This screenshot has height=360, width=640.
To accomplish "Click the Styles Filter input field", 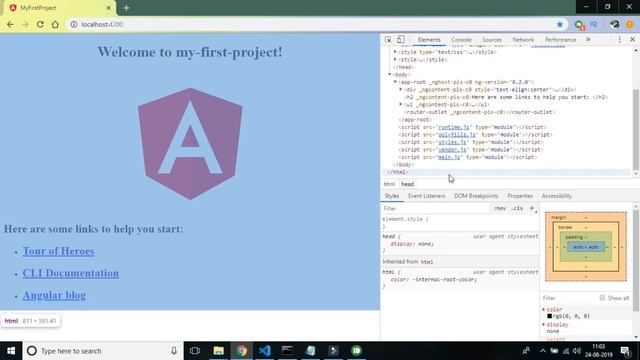I will click(435, 208).
